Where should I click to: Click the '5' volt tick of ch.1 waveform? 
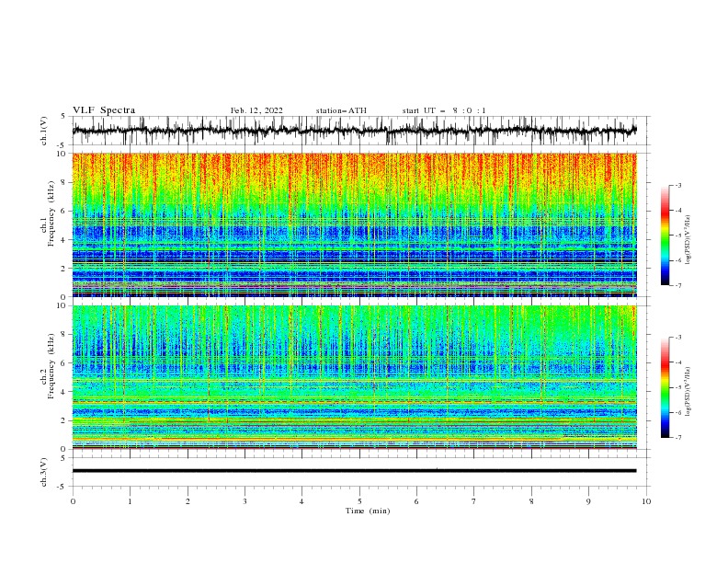pos(63,117)
